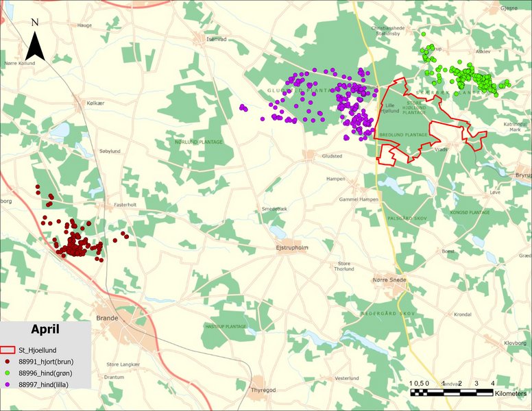Click the Nørre Snede town label
The width and height of the screenshot is (532, 411).
[x=389, y=279]
